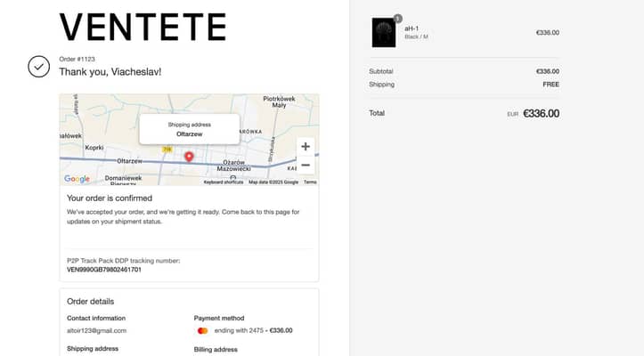Select the tracking number VEN9990GB79802461701
Viewport: 644px width, 356px height.
coord(104,269)
